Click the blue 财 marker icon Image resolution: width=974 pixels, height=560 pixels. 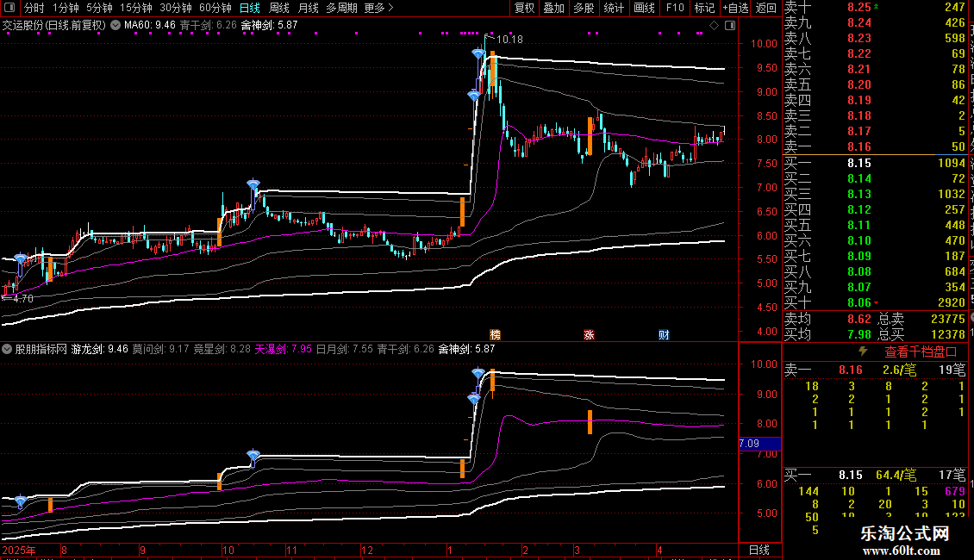(664, 334)
